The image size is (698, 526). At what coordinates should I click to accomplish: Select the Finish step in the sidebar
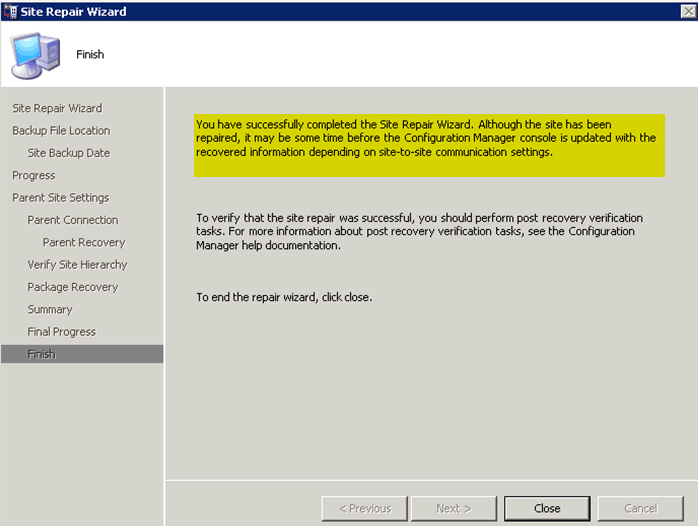coord(82,354)
